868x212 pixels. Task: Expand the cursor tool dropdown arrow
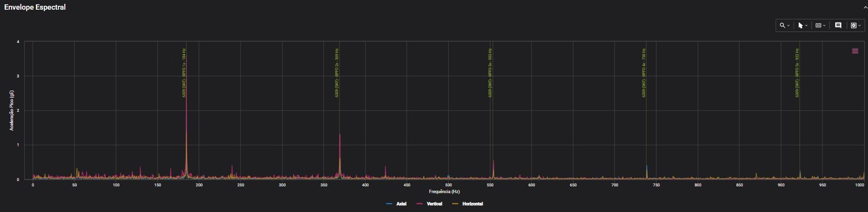[x=806, y=26]
